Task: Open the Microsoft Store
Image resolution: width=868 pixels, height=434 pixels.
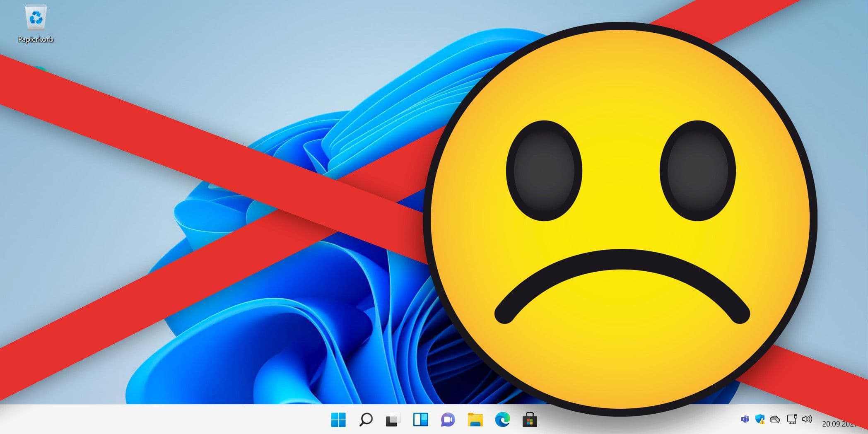Action: coord(530,420)
